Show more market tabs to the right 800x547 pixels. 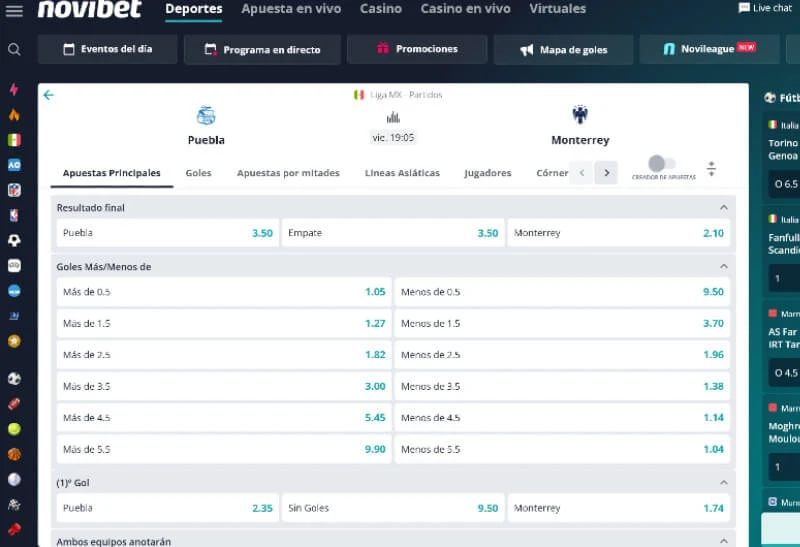606,172
